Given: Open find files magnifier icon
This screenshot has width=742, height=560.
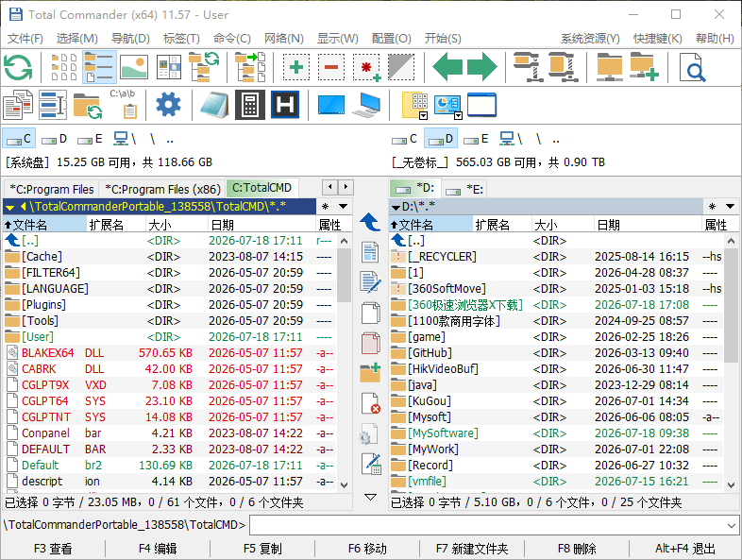Looking at the screenshot, I should (692, 67).
